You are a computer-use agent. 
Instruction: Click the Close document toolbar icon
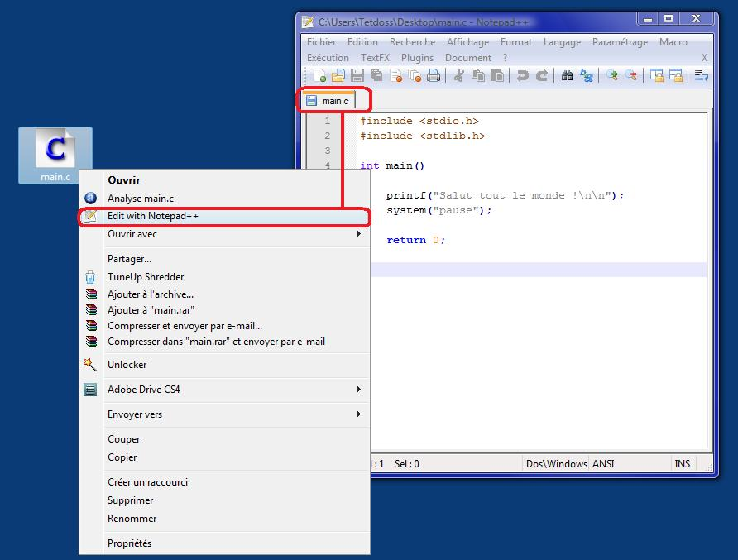(x=396, y=75)
